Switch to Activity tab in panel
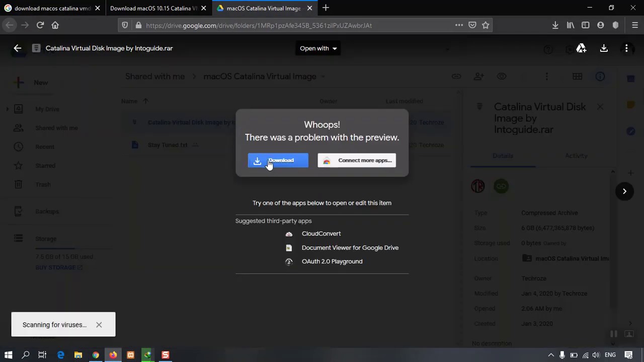 coord(576,156)
